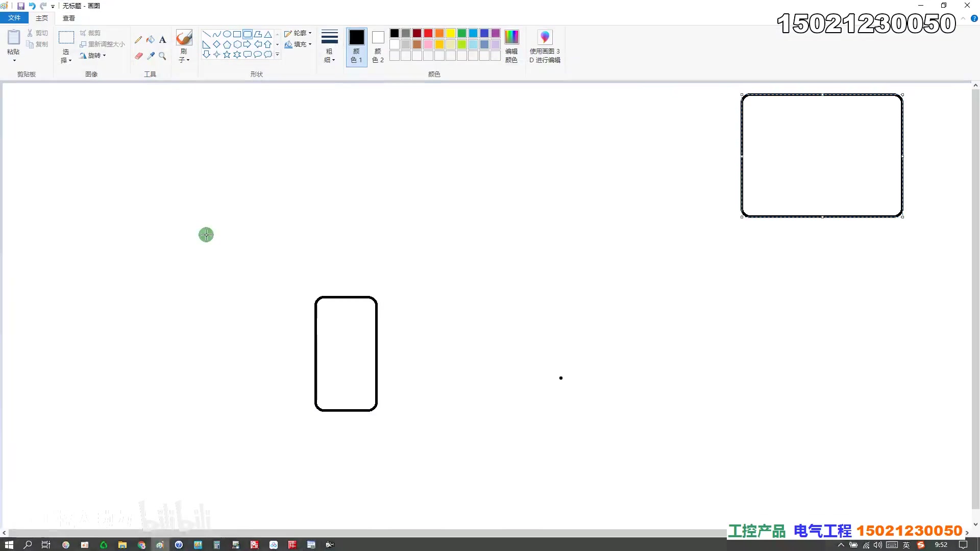This screenshot has height=551, width=980.
Task: Click the Redo arrow in title bar
Action: (43, 6)
